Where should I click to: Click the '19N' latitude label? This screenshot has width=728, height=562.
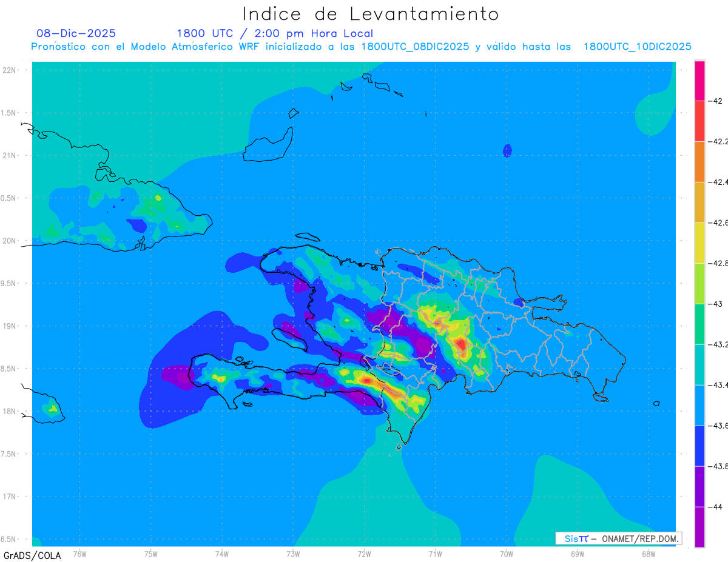point(10,326)
